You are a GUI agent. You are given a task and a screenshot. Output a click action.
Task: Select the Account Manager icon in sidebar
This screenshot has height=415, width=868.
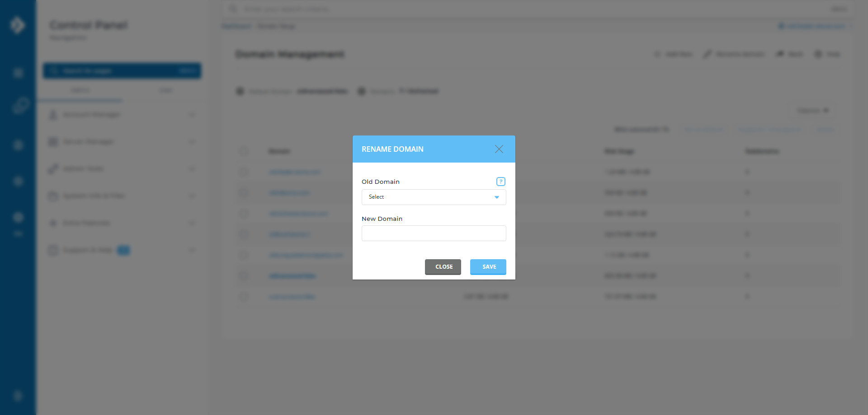pyautogui.click(x=53, y=115)
